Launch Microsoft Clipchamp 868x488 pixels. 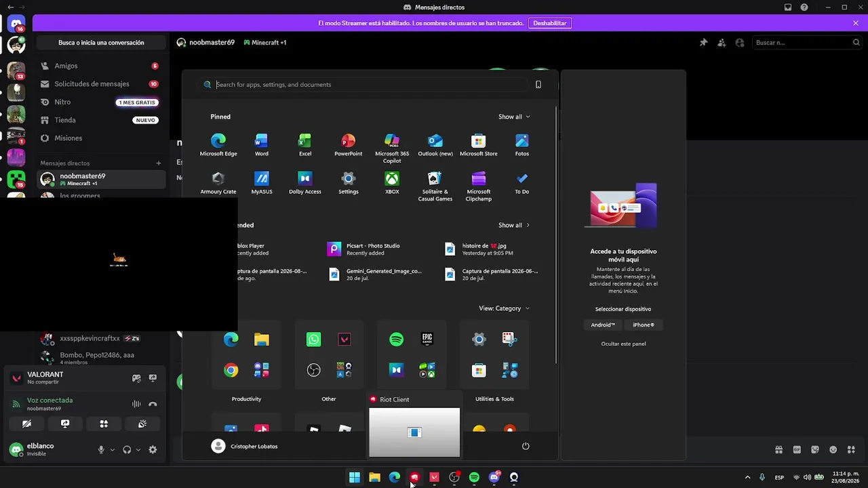(479, 186)
